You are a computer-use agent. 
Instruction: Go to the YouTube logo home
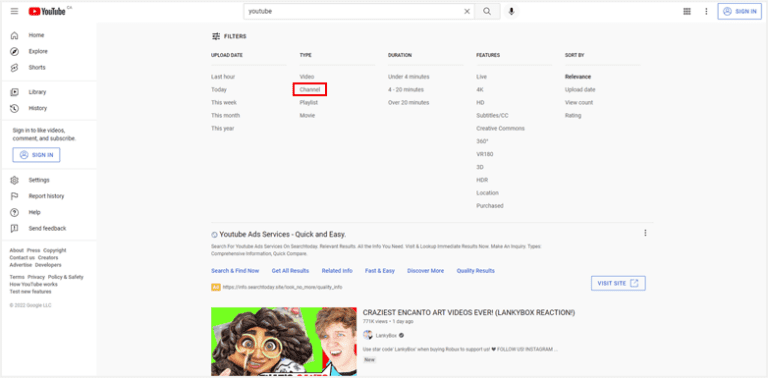(47, 11)
